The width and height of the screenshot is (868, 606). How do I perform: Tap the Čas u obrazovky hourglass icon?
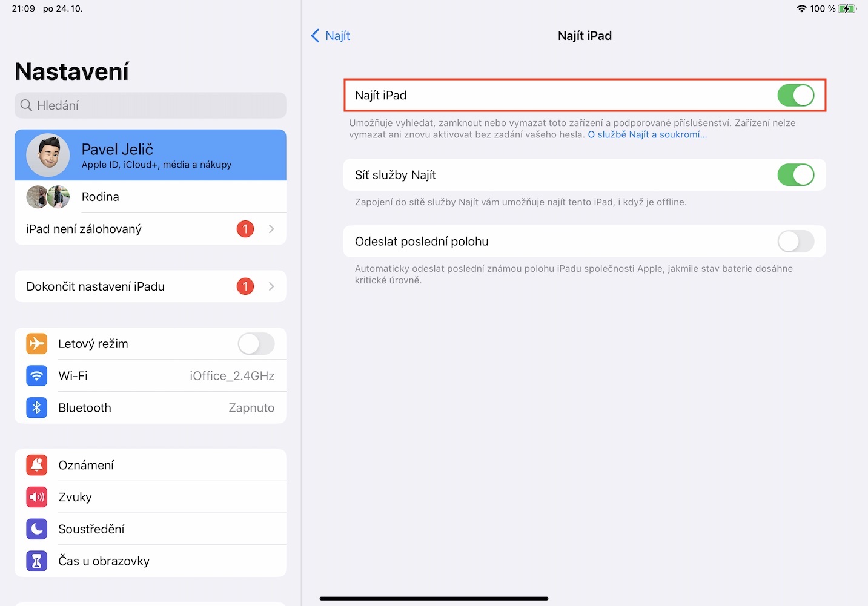point(37,561)
